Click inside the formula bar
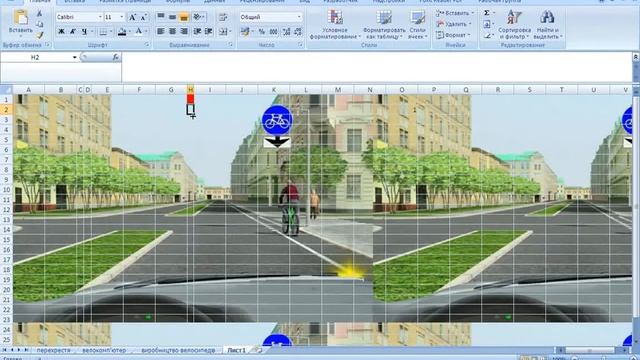Screen dimensions: 640x360 (376, 67)
